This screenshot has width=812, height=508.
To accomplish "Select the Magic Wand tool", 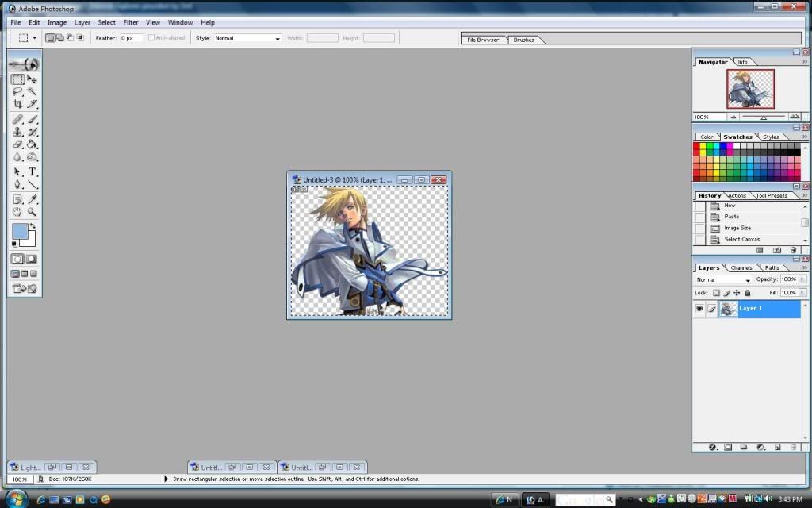I will pyautogui.click(x=32, y=92).
